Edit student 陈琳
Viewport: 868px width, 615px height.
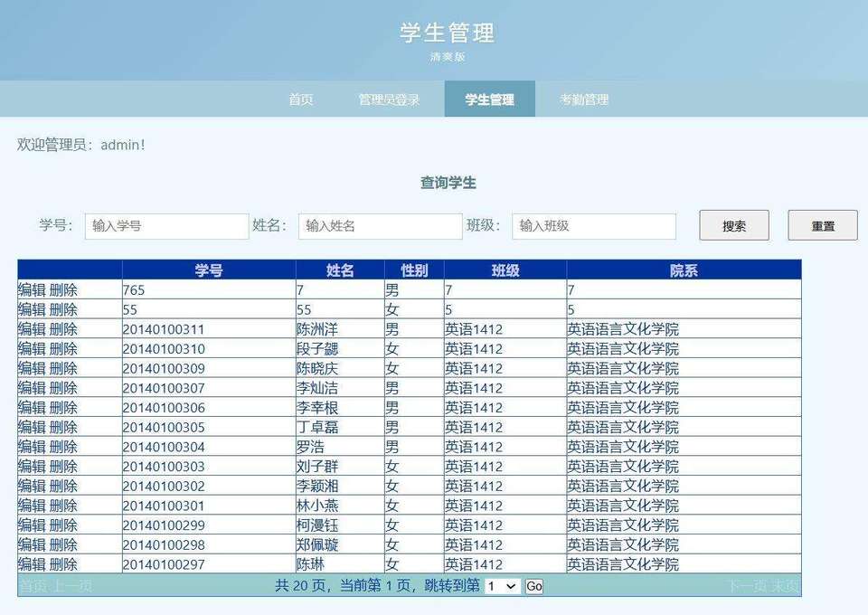point(32,564)
